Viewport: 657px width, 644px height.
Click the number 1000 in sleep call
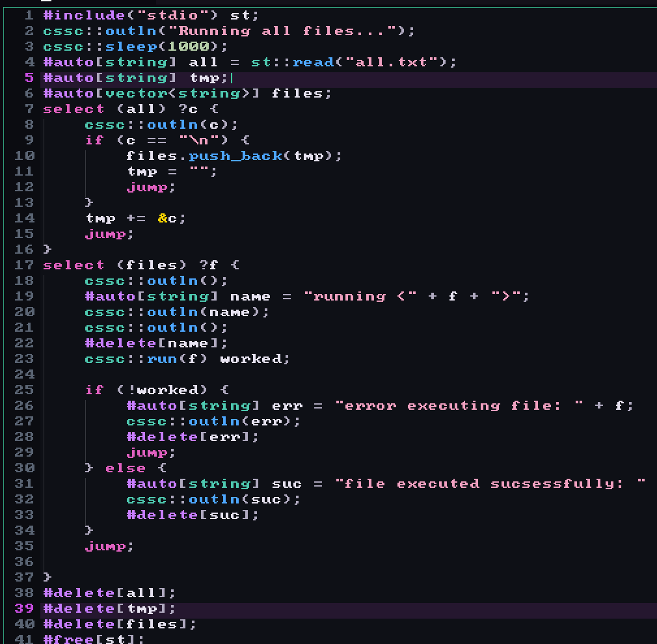[x=188, y=46]
